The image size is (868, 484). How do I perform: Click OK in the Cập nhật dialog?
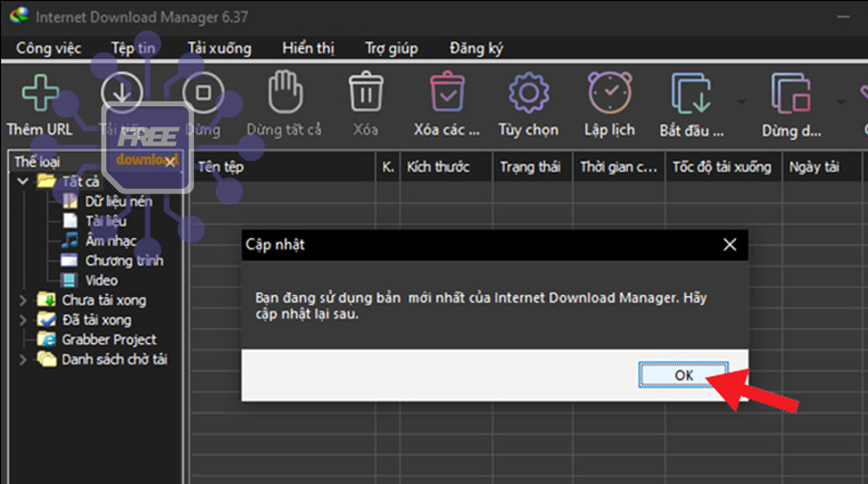(683, 375)
